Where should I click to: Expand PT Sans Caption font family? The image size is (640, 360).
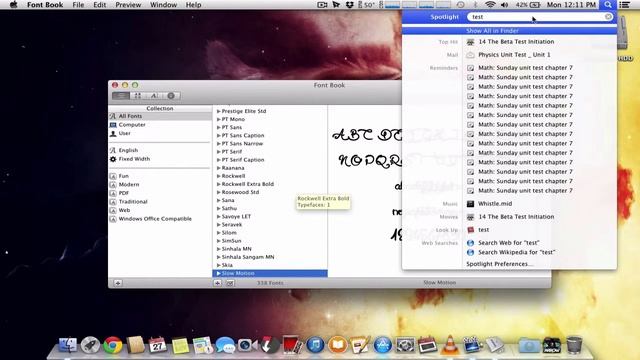pyautogui.click(x=218, y=136)
